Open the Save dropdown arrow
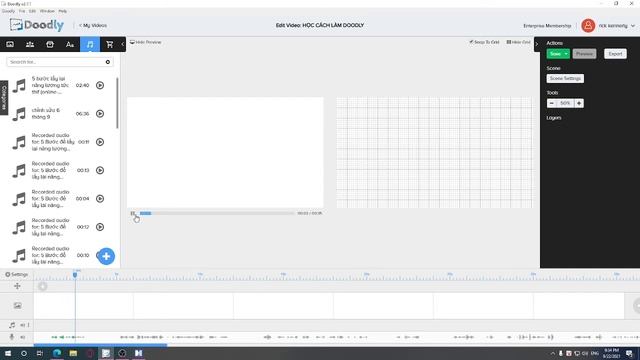This screenshot has width=640, height=360. coord(567,54)
